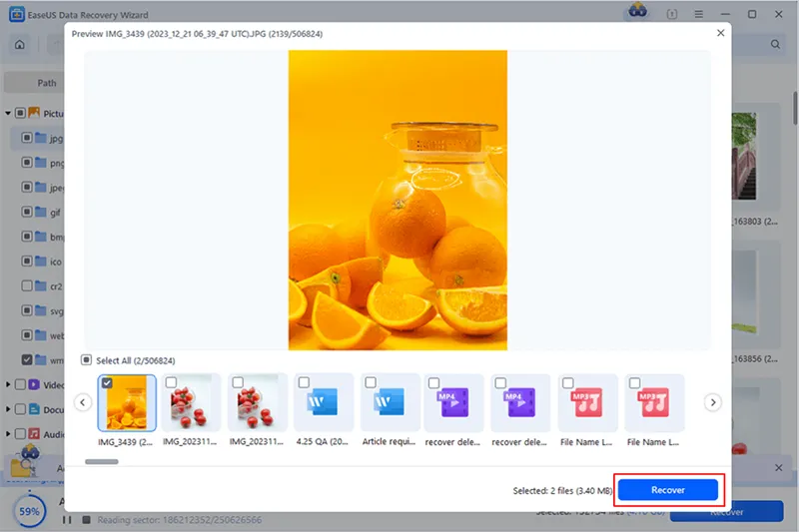Pause the scan with pause icon
This screenshot has height=532, width=799.
pyautogui.click(x=67, y=520)
